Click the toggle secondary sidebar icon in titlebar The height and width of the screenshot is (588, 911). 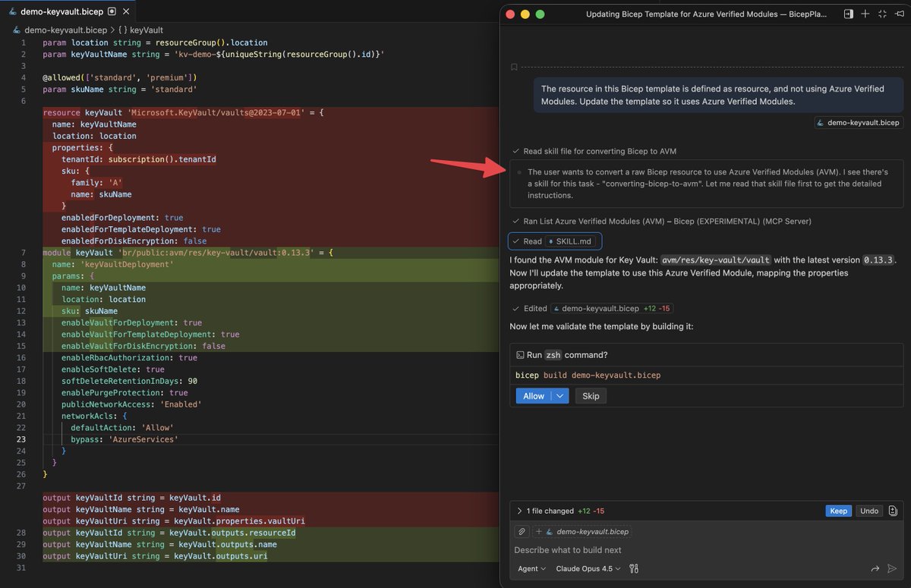(849, 14)
